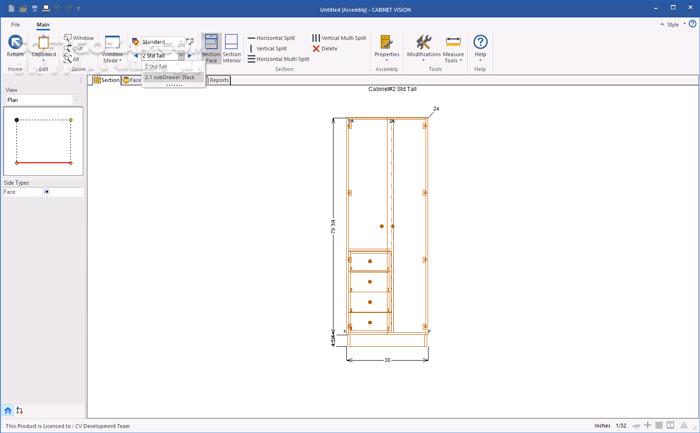Click the grid square status bar icon

pos(659,425)
